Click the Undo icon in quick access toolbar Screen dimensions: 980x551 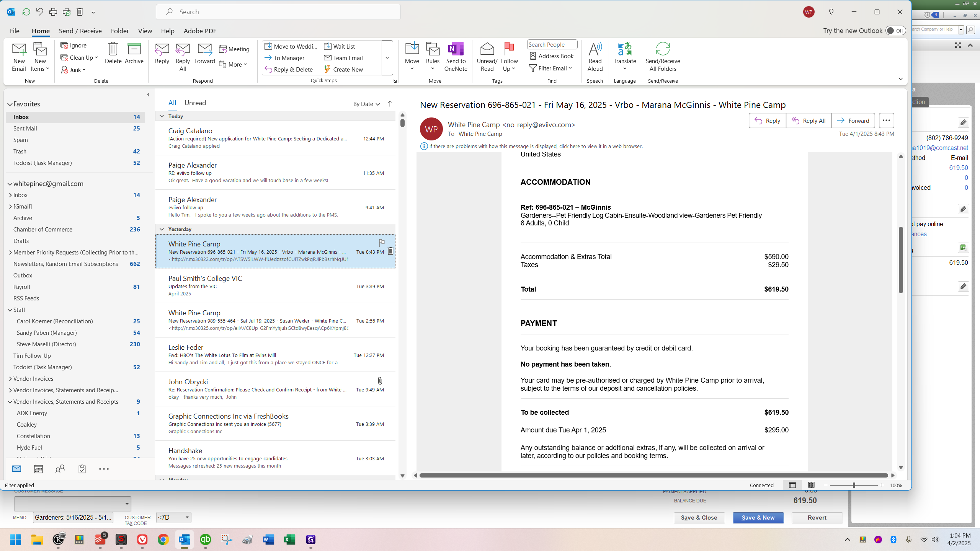click(x=39, y=12)
